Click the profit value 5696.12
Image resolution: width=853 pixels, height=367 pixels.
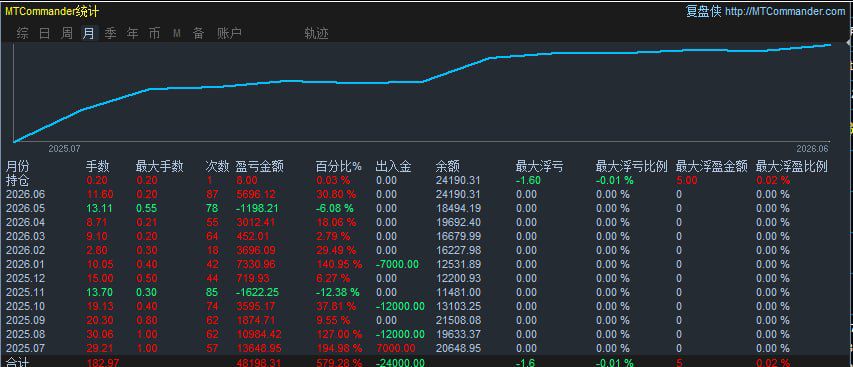[x=256, y=194]
